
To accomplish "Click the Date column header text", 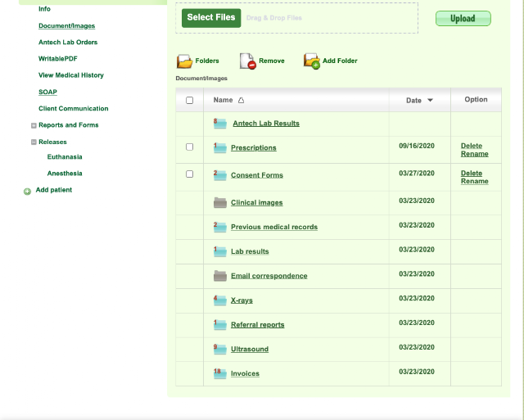I will (413, 100).
